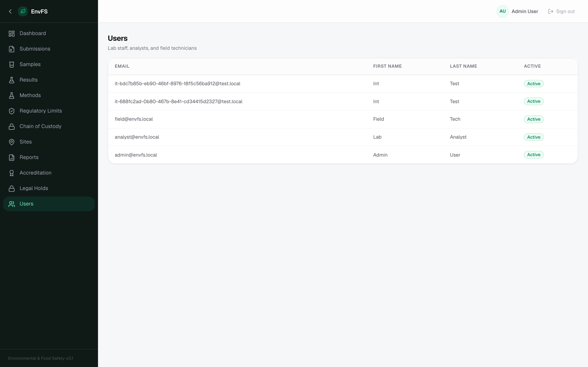Select the analyst@envfs.local email row
Image resolution: width=588 pixels, height=367 pixels.
coord(343,137)
